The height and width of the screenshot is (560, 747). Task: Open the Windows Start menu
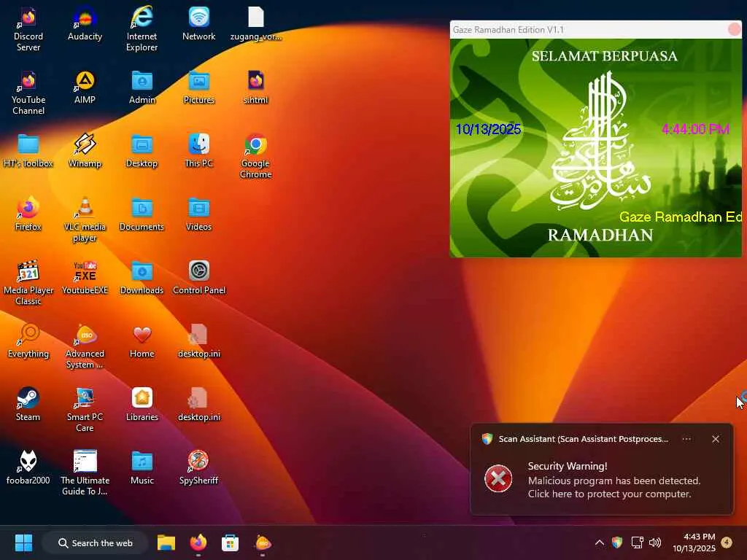(x=23, y=542)
